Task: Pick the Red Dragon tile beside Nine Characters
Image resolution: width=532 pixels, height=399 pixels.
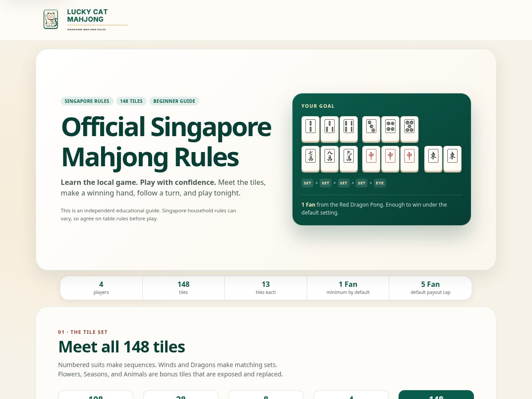Action: [x=371, y=158]
